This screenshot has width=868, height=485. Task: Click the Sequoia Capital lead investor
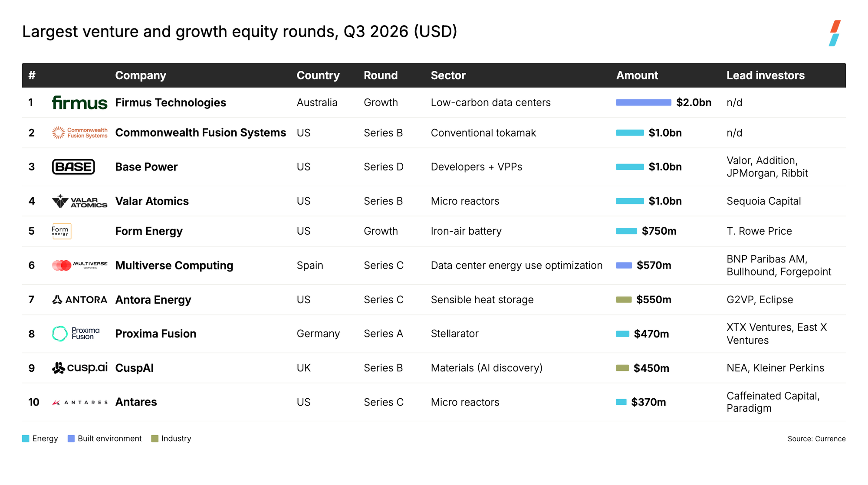coord(764,201)
